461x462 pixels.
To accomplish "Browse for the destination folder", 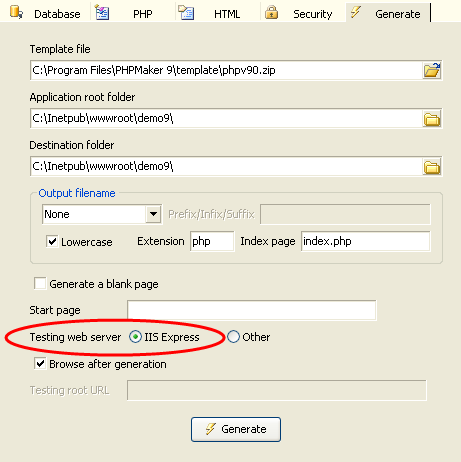I will click(432, 167).
